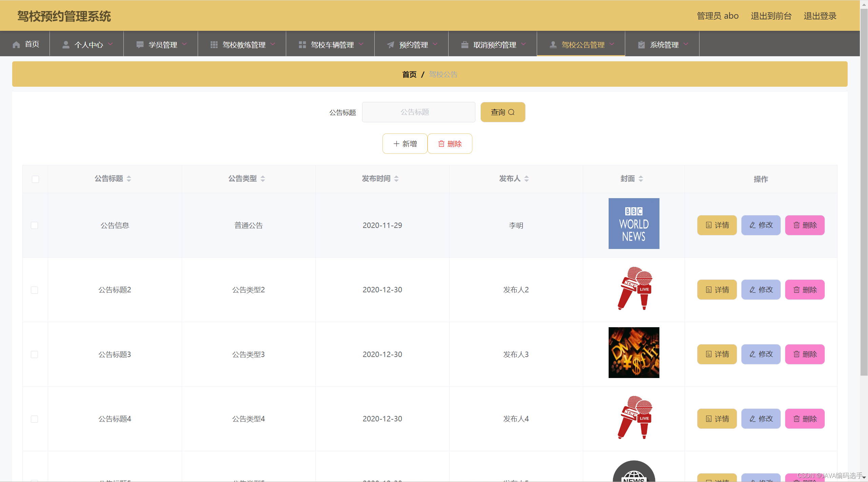Open the 学员管理 menu item

coord(162,45)
